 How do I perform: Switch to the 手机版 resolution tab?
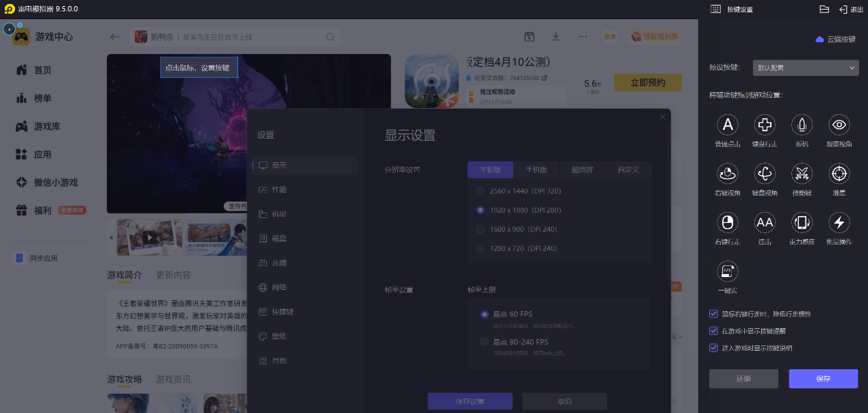pyautogui.click(x=536, y=170)
